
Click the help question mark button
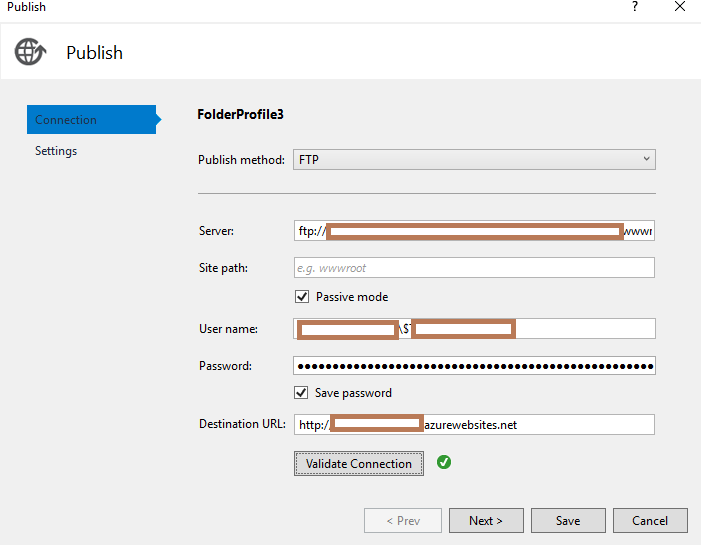click(634, 7)
